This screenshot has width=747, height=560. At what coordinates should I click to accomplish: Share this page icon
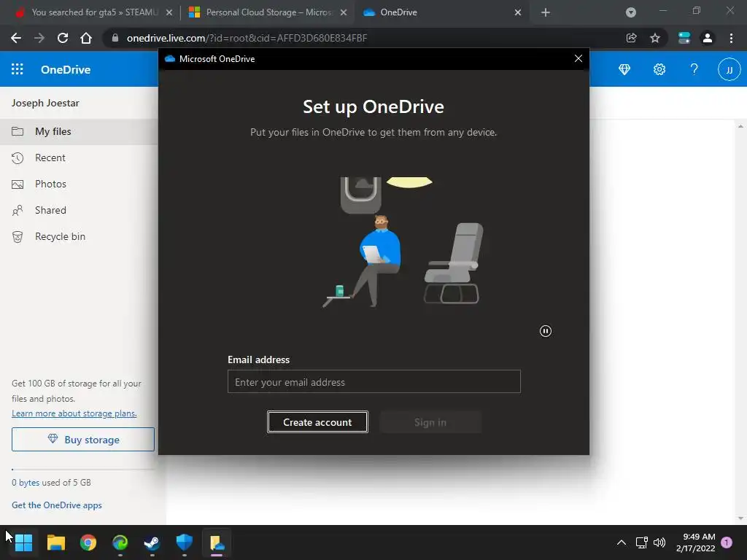[631, 38]
